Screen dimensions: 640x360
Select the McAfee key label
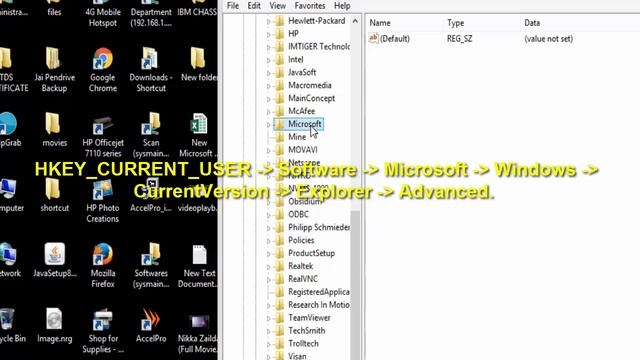tap(301, 111)
